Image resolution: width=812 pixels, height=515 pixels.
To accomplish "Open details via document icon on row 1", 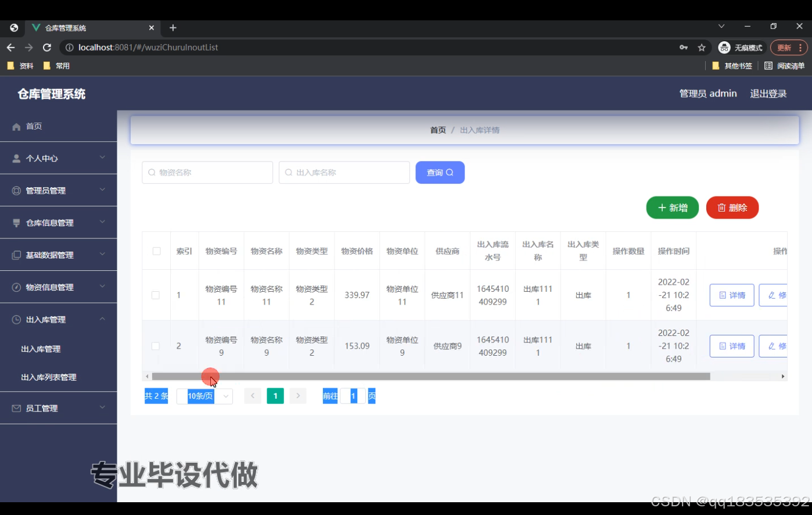I will pyautogui.click(x=724, y=295).
